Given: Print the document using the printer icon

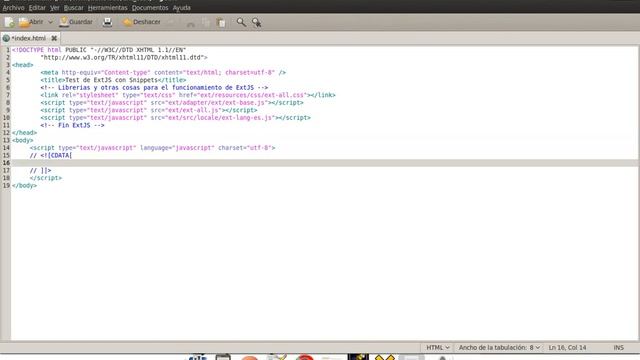Looking at the screenshot, I should [x=107, y=22].
